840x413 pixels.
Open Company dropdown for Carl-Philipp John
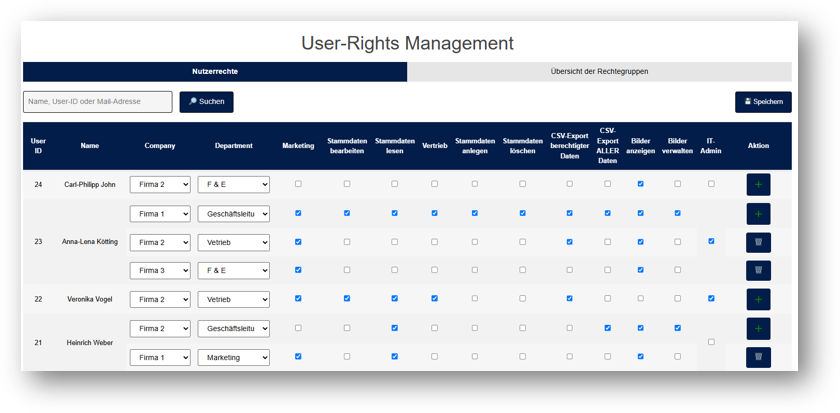[x=160, y=185]
